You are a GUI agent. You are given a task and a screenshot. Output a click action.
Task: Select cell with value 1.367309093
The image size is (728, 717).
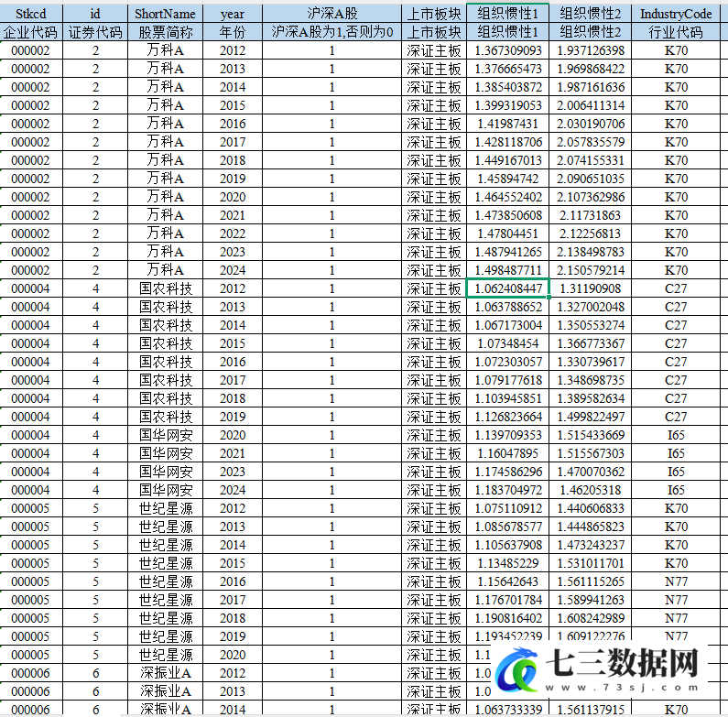coord(508,50)
